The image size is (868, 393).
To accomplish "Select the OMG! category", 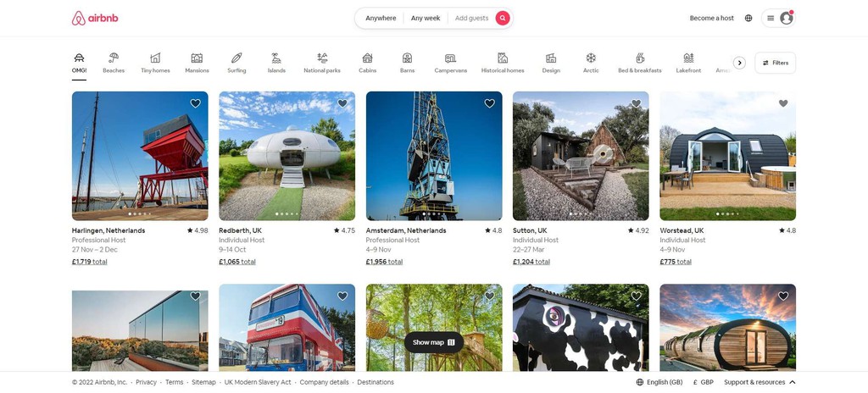I will [x=79, y=63].
